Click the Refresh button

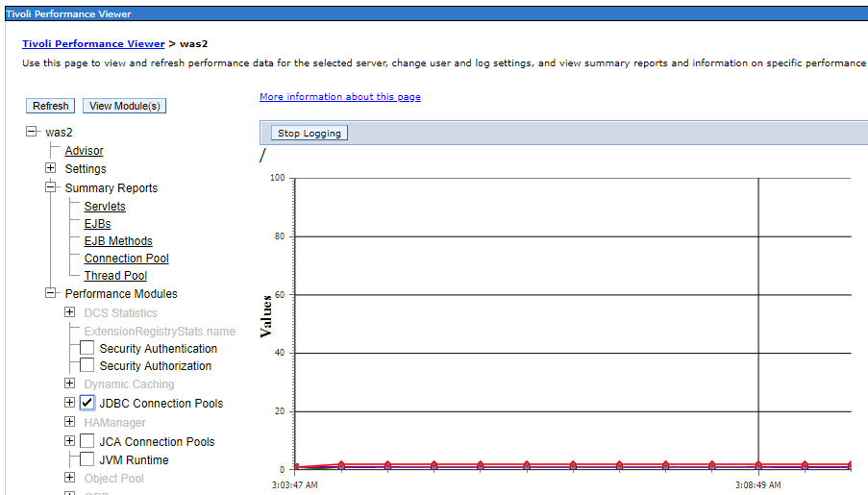pyautogui.click(x=50, y=106)
